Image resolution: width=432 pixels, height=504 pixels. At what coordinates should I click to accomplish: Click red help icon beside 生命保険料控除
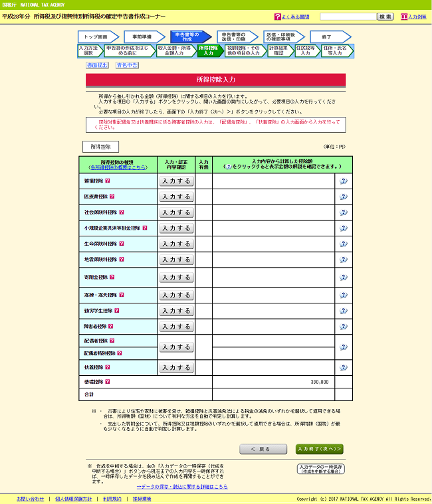point(122,244)
